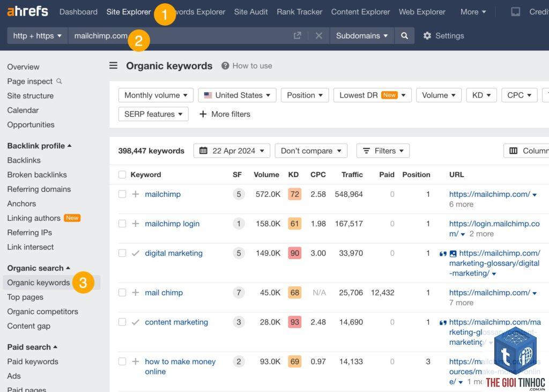This screenshot has height=392, width=549.
Task: Click More filters button
Action: (225, 114)
